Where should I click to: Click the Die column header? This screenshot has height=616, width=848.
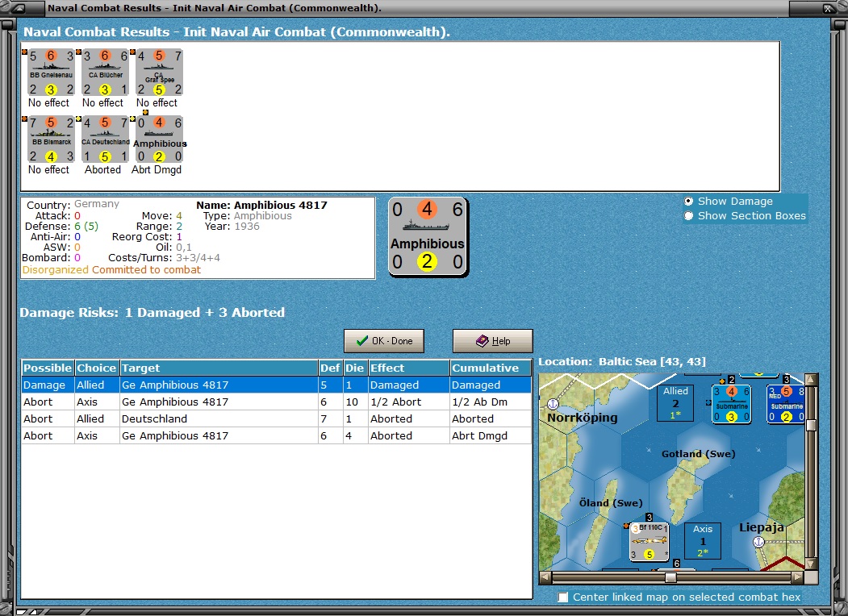(355, 368)
